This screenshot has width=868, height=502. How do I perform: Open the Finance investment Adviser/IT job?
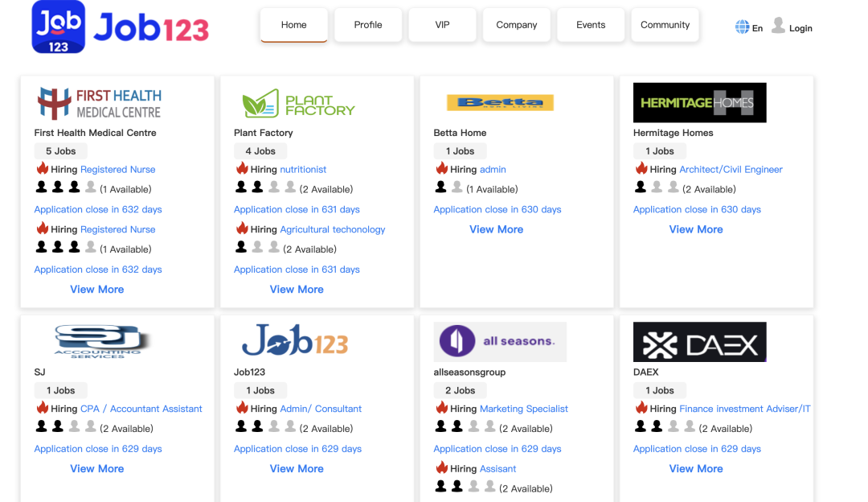744,409
